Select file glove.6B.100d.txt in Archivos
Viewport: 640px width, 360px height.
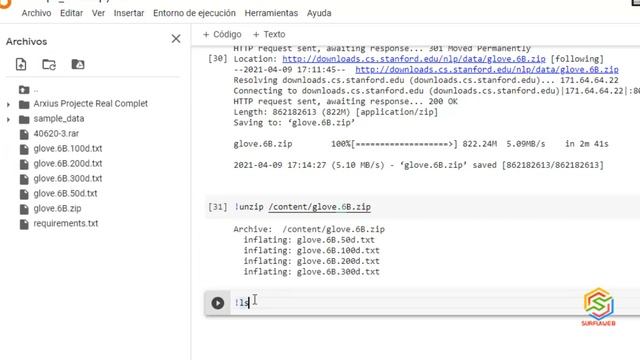(x=68, y=149)
